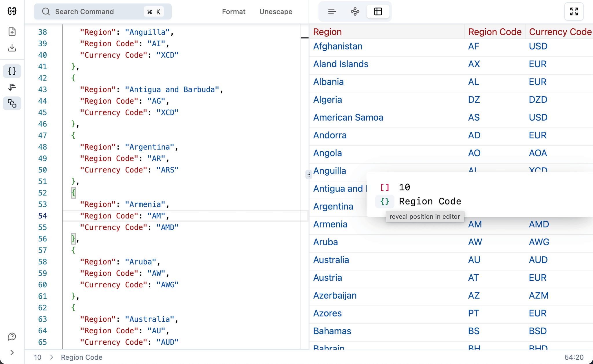Click the Currency Code column header
This screenshot has width=593, height=364.
coord(560,32)
